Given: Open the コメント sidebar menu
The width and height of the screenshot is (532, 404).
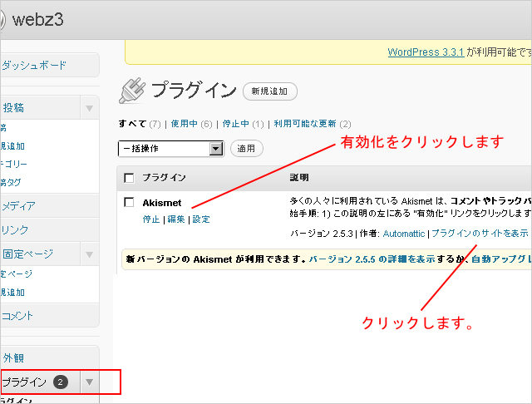Looking at the screenshot, I should point(17,315).
